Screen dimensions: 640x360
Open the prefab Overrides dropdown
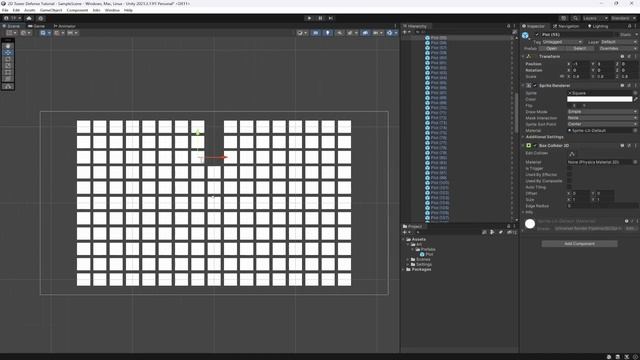pos(618,49)
